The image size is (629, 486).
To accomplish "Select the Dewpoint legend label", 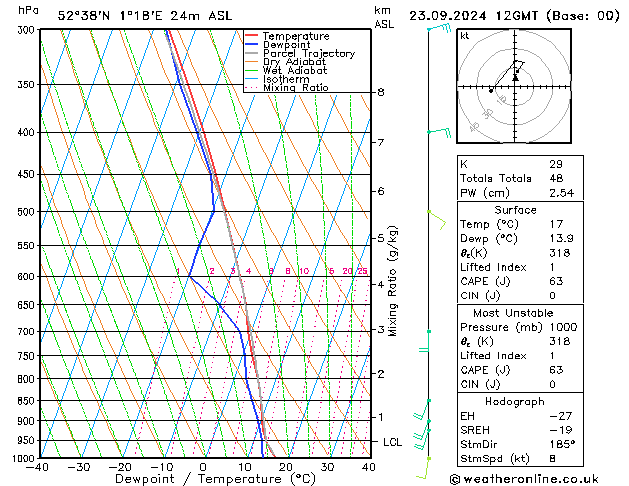I will point(286,45).
